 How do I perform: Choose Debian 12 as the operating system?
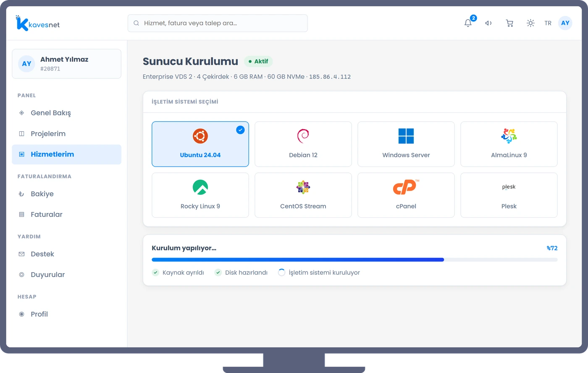coord(303,144)
